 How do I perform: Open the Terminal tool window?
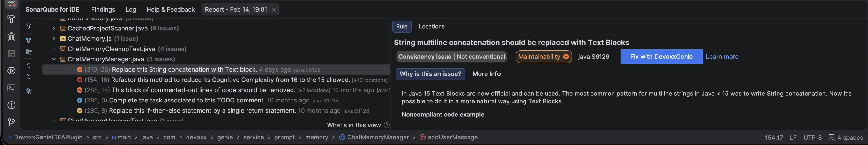tap(11, 88)
